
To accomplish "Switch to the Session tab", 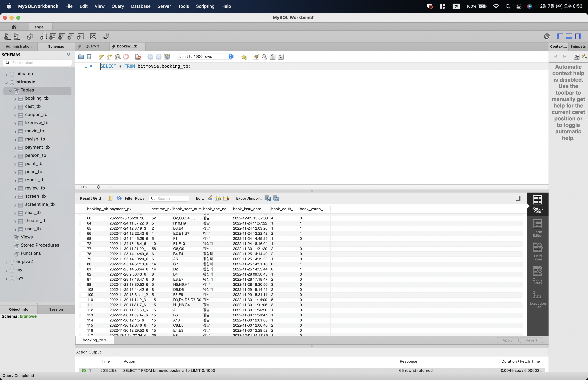I will [x=56, y=309].
